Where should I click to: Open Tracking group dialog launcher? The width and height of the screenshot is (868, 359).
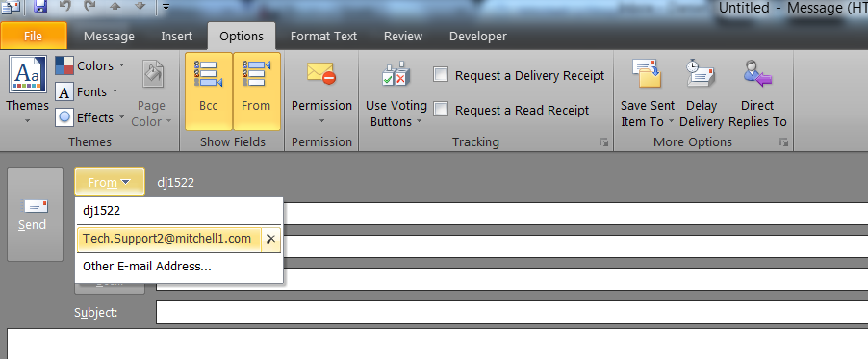pyautogui.click(x=603, y=142)
